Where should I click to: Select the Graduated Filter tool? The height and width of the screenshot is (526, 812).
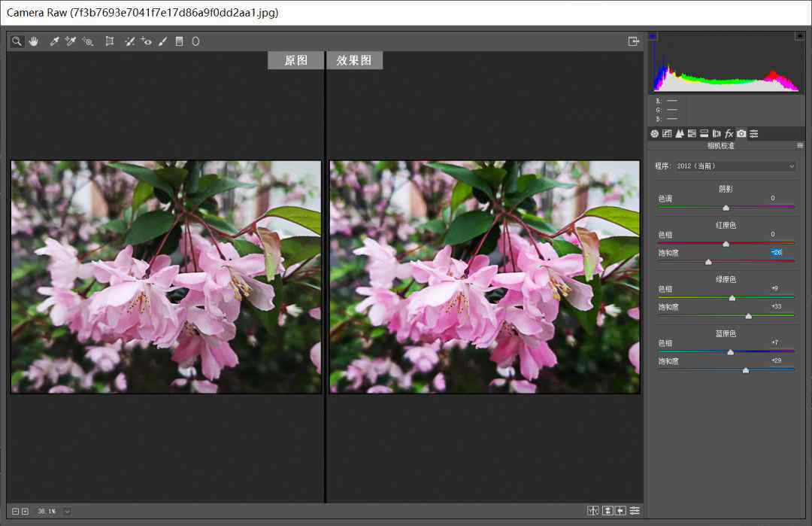179,41
